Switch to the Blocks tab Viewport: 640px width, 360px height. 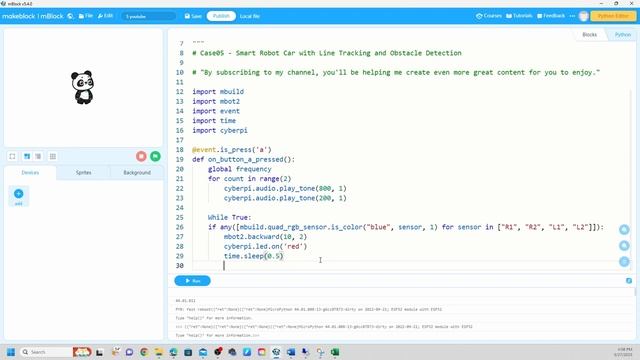589,35
